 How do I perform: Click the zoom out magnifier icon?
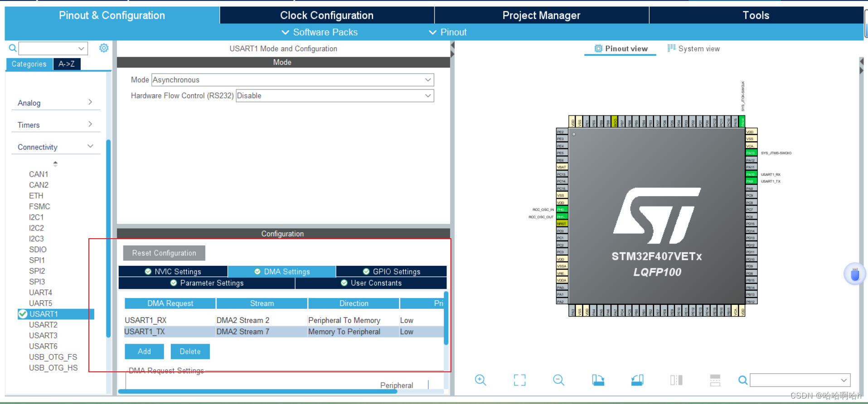pyautogui.click(x=558, y=380)
